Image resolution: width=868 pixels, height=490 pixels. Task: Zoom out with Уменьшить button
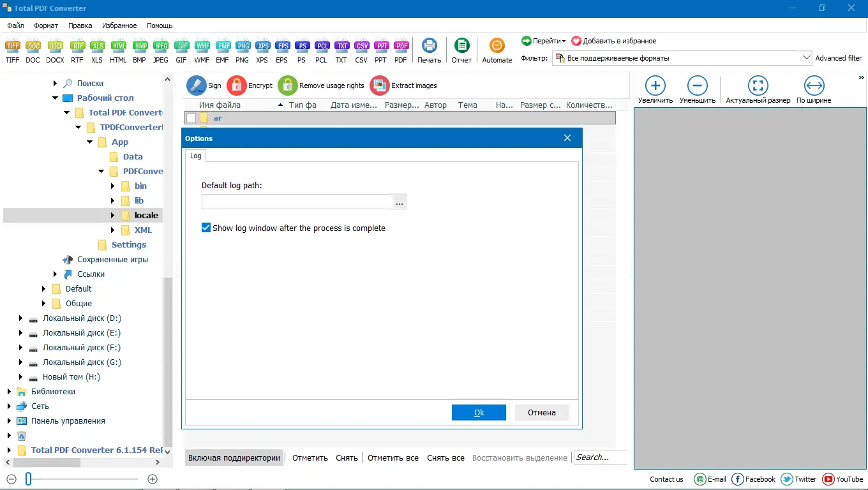coord(697,89)
